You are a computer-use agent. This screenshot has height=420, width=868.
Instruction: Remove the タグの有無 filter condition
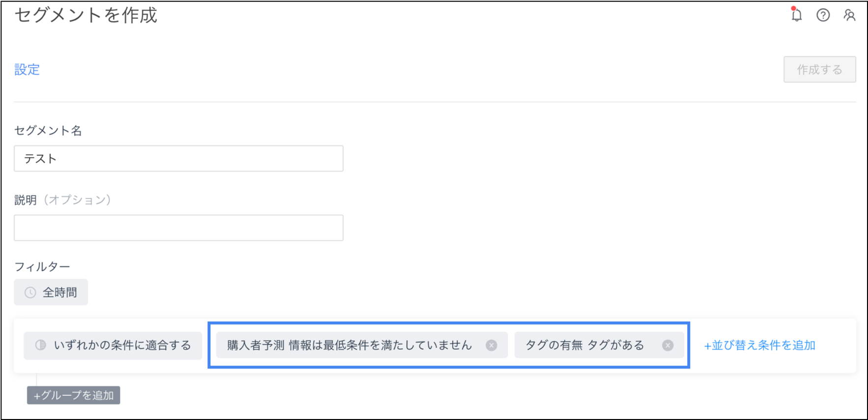[667, 345]
